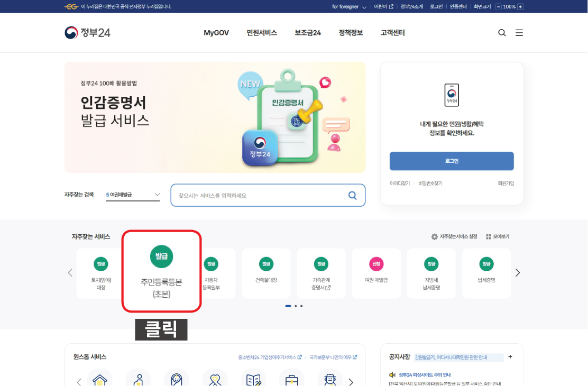
Task: Select the second carousel page dot
Action: [296, 306]
